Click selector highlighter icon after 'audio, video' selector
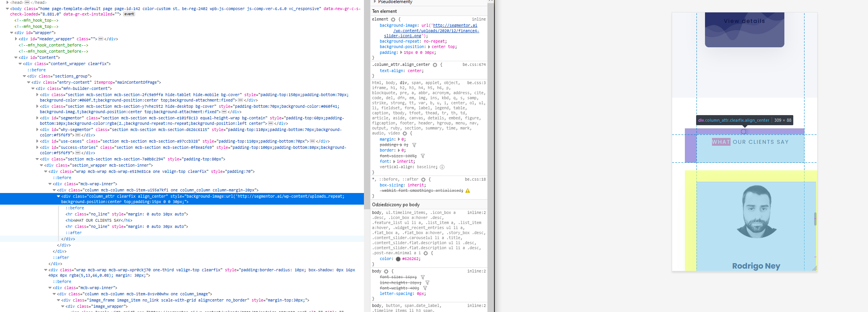The height and width of the screenshot is (312, 868). (x=405, y=133)
